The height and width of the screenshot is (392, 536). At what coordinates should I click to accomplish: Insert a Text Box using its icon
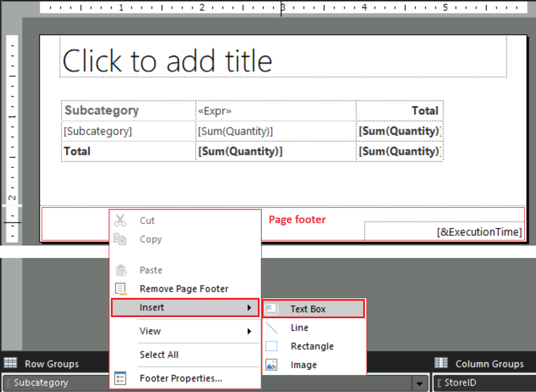coord(273,308)
